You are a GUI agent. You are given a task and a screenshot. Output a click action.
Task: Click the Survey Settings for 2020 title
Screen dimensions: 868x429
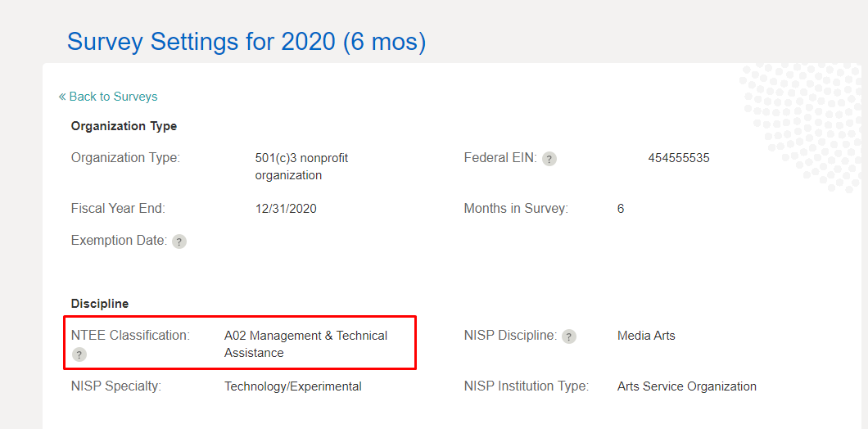tap(246, 42)
